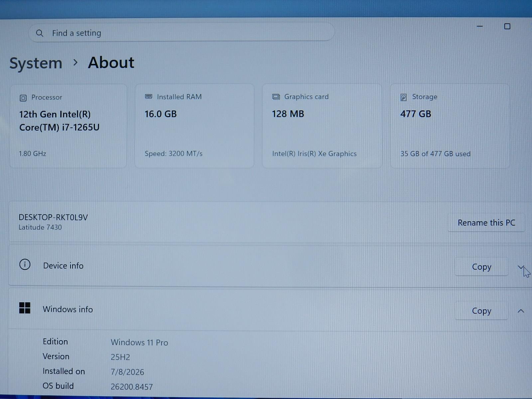The width and height of the screenshot is (532, 399).
Task: Click the About page heading
Action: [x=111, y=63]
